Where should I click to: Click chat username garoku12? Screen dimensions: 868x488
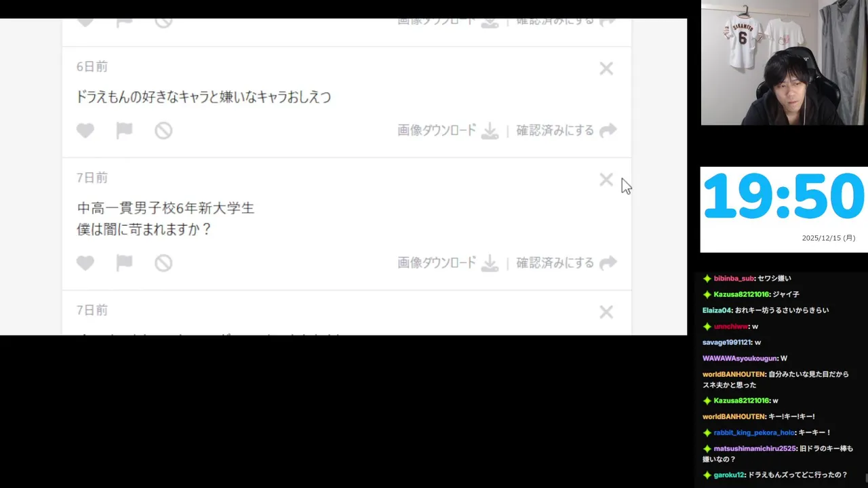(729, 475)
